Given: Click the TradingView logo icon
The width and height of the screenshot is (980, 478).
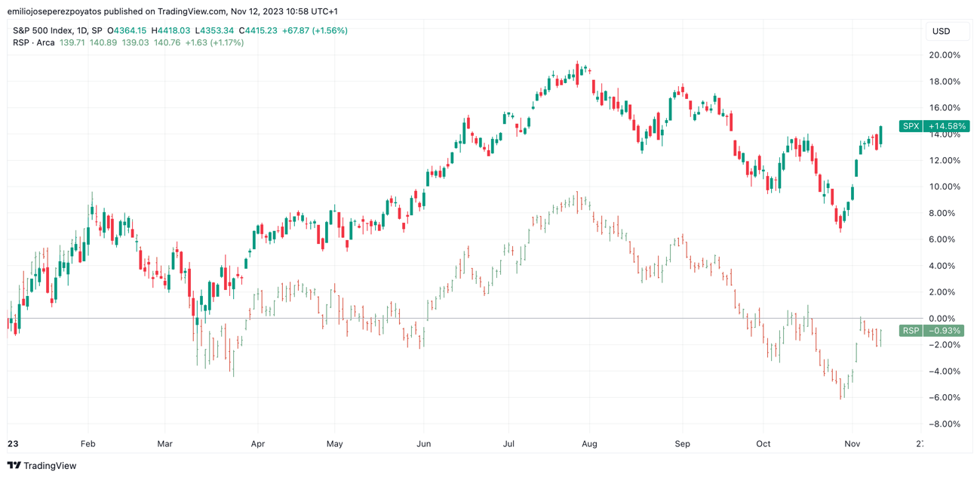Looking at the screenshot, I should 14,466.
